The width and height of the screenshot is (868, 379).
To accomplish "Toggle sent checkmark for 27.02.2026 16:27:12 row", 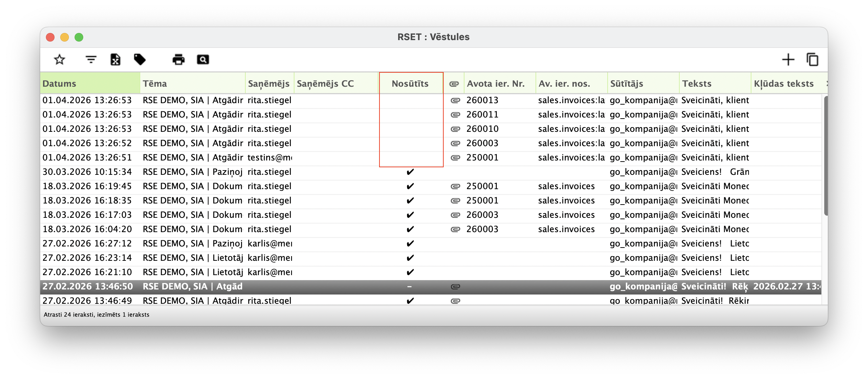I will [410, 244].
